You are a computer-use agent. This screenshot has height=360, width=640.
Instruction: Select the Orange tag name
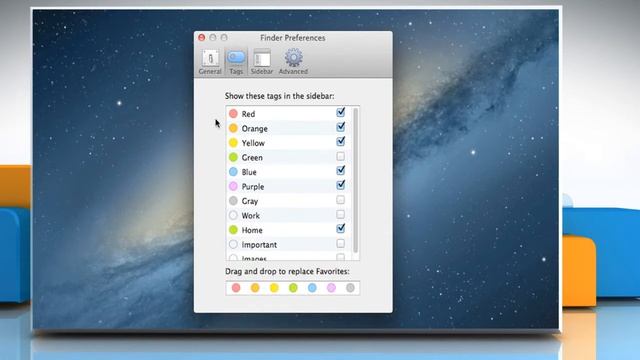tap(255, 129)
